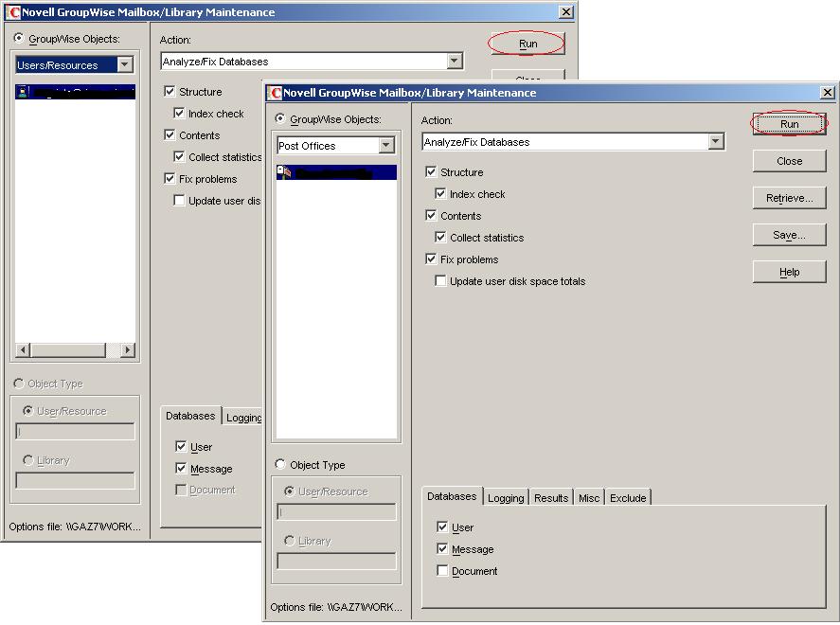Uncheck Fix problems in front window

tap(431, 259)
